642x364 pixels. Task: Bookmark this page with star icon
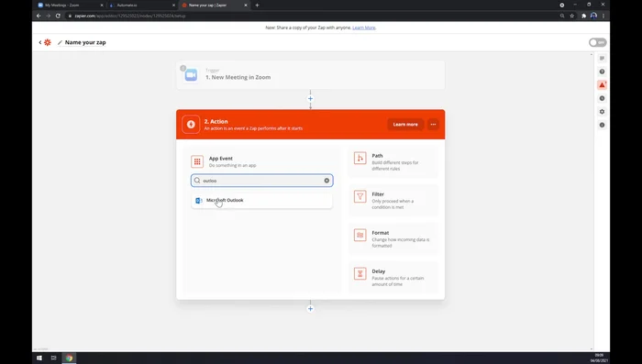[x=571, y=16]
